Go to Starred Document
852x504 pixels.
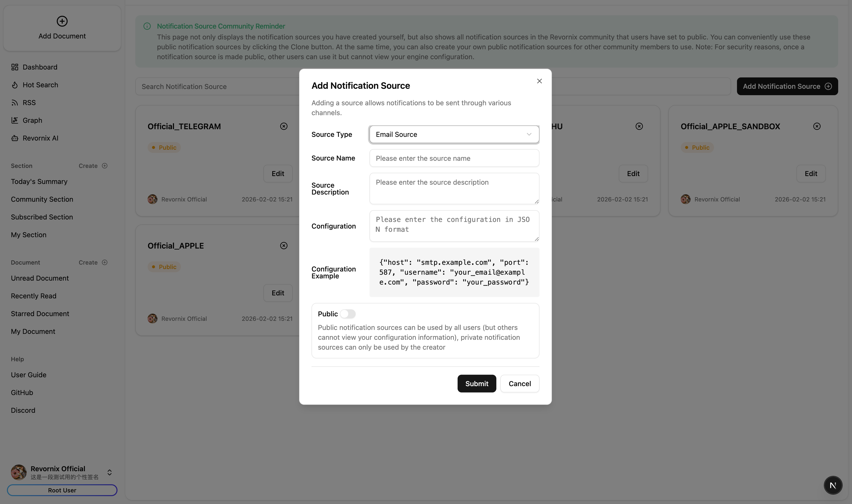pos(40,314)
